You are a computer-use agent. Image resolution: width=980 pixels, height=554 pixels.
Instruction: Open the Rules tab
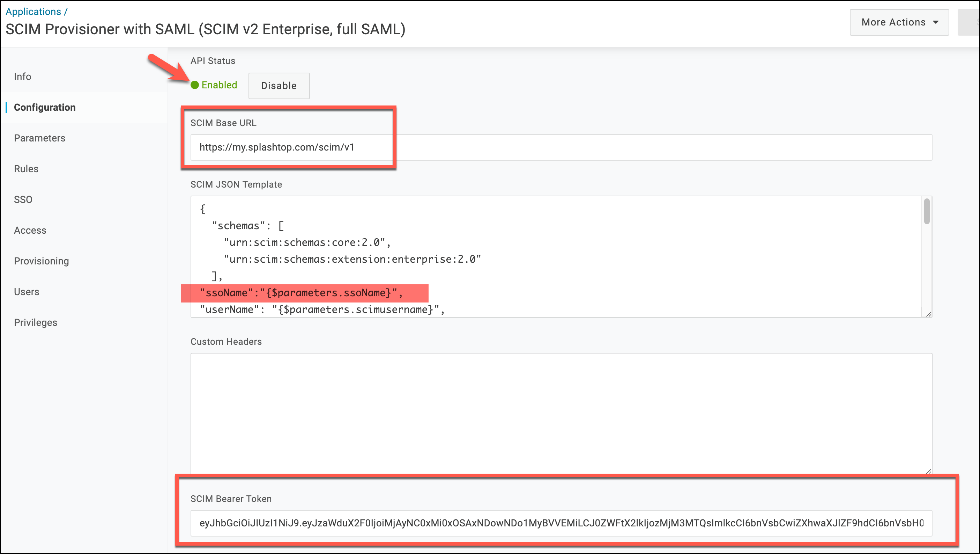(26, 169)
